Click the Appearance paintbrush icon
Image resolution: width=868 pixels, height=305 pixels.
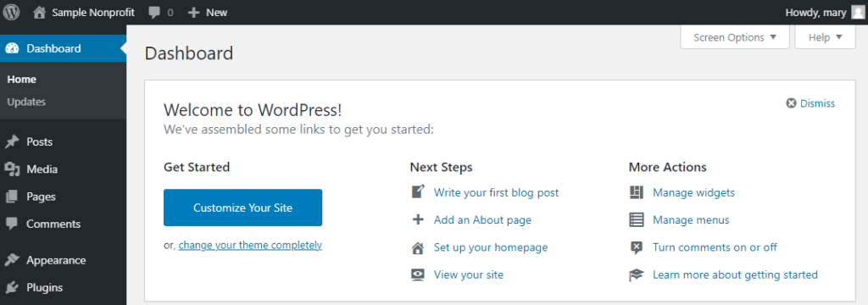coord(12,260)
